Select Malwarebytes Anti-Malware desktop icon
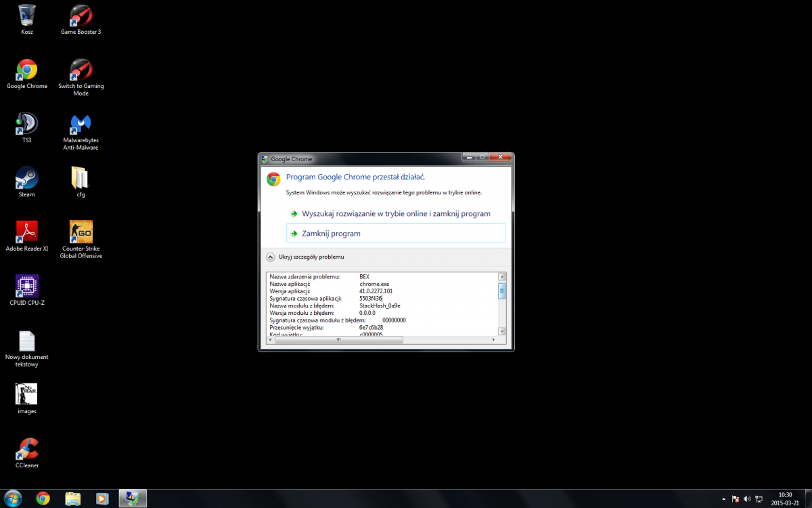 pyautogui.click(x=81, y=131)
